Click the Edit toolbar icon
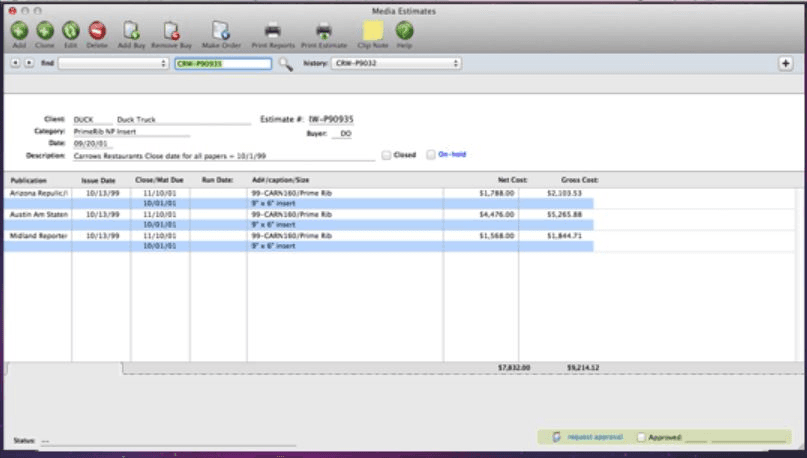This screenshot has height=458, width=807. click(71, 32)
